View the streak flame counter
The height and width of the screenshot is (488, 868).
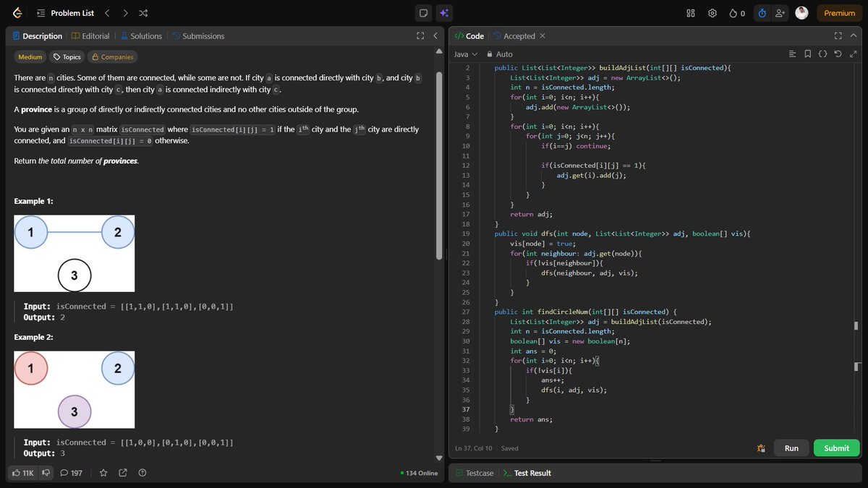737,13
